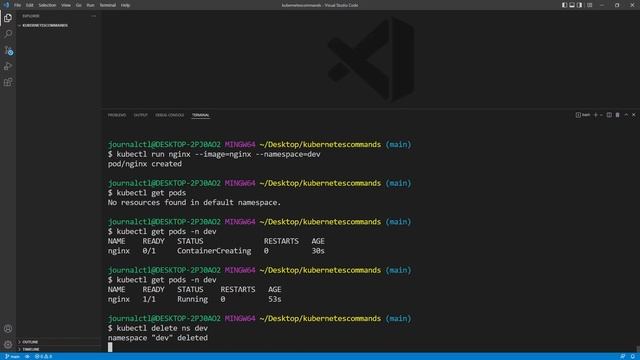
Task: Click the '30s' age value
Action: (318, 251)
